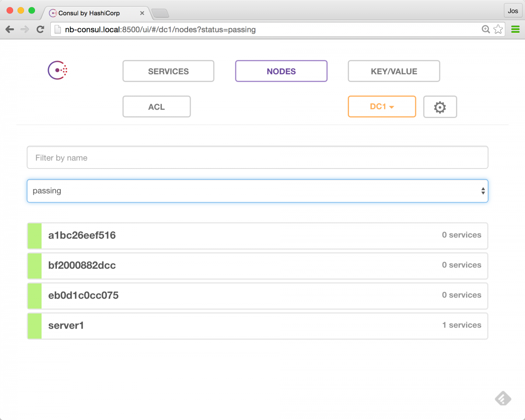Click the green status bar for a1bc26eef516

[34, 236]
